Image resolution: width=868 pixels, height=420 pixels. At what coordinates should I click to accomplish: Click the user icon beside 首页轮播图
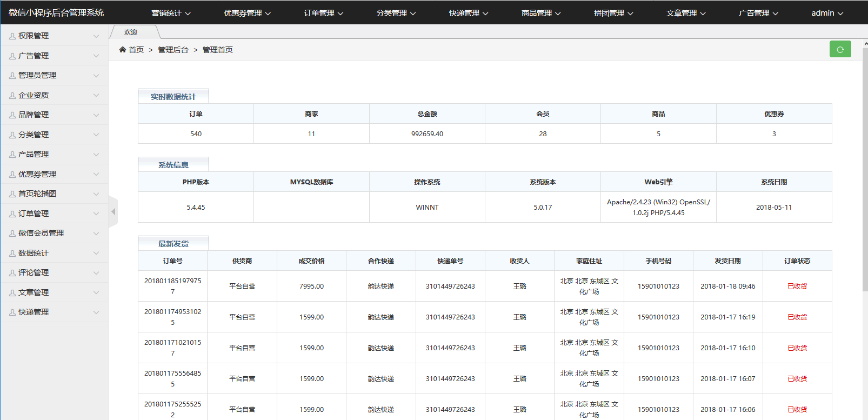(x=12, y=194)
